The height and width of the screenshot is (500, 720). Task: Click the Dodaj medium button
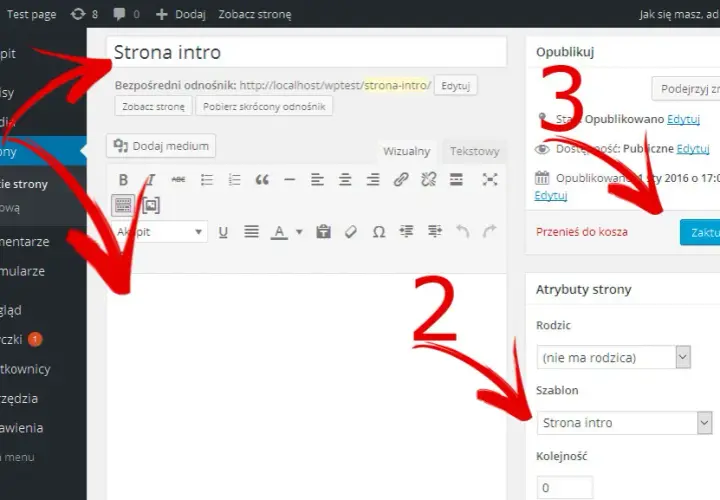[161, 146]
